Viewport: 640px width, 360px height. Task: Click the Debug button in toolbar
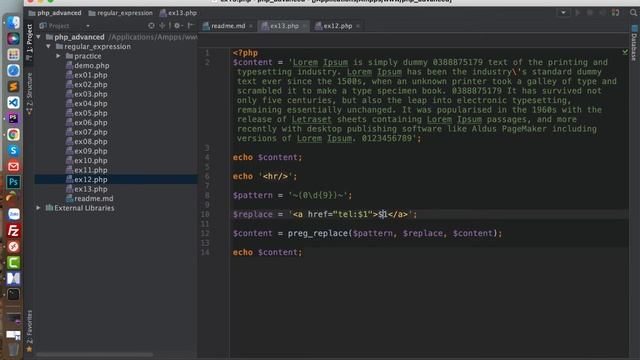click(590, 13)
